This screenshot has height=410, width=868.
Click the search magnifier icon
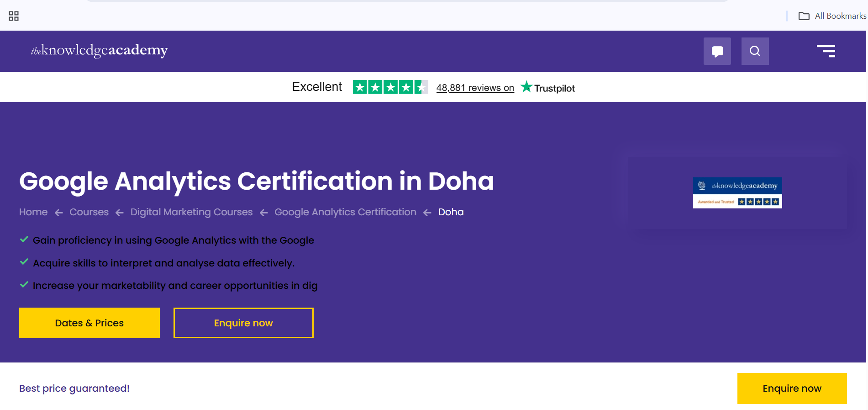pos(755,51)
